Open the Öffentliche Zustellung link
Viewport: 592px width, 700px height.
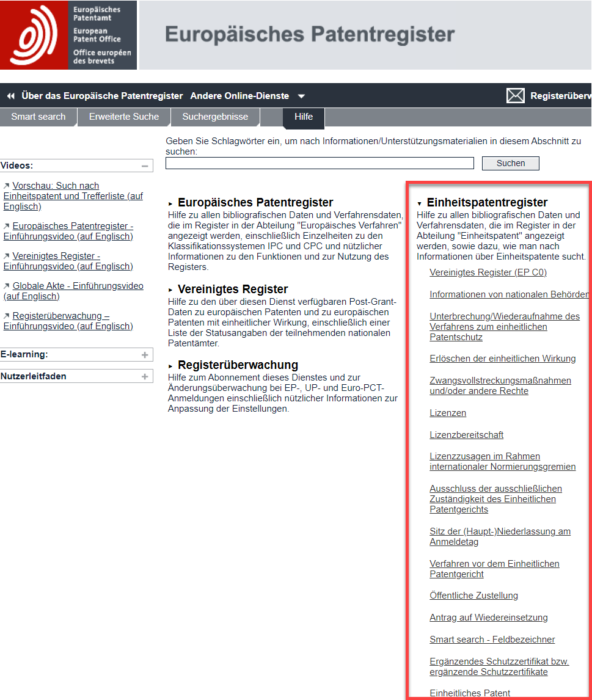[x=473, y=596]
